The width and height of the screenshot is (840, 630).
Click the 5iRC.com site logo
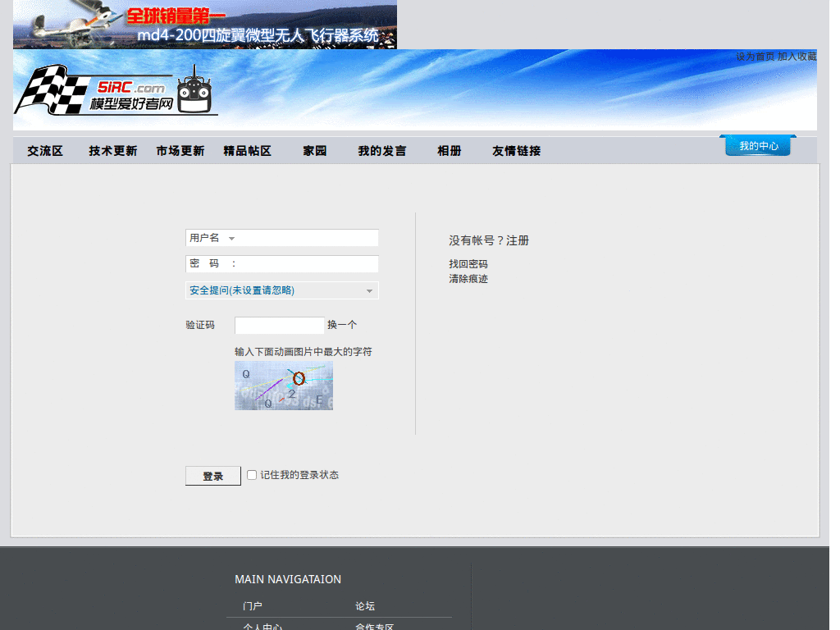coord(116,90)
